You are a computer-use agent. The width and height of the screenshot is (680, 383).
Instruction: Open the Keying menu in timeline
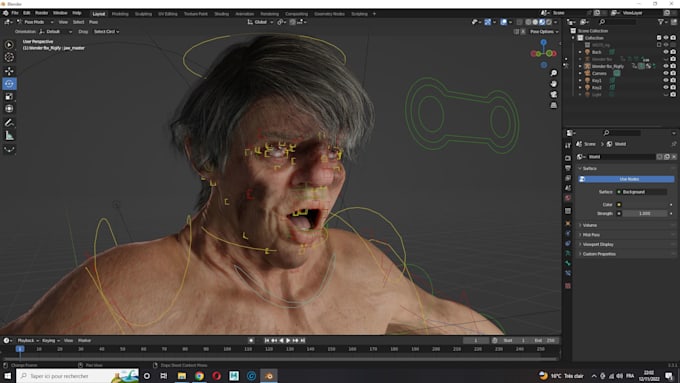pos(50,340)
